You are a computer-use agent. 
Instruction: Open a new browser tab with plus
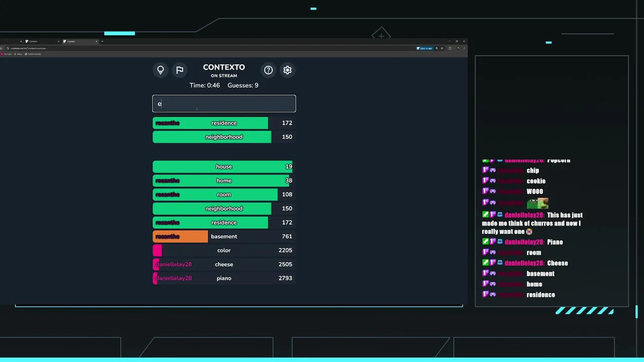point(102,41)
